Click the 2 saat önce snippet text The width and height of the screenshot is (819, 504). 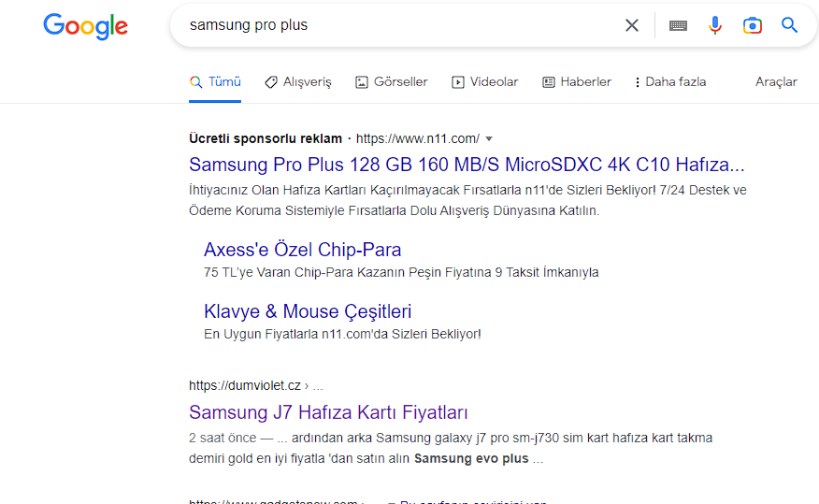pos(223,438)
